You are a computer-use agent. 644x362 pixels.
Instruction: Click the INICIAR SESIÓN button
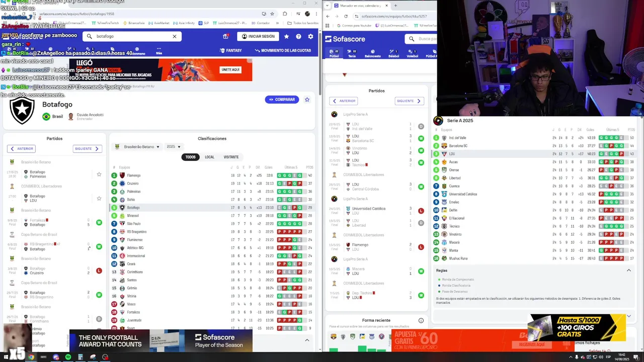point(258,36)
